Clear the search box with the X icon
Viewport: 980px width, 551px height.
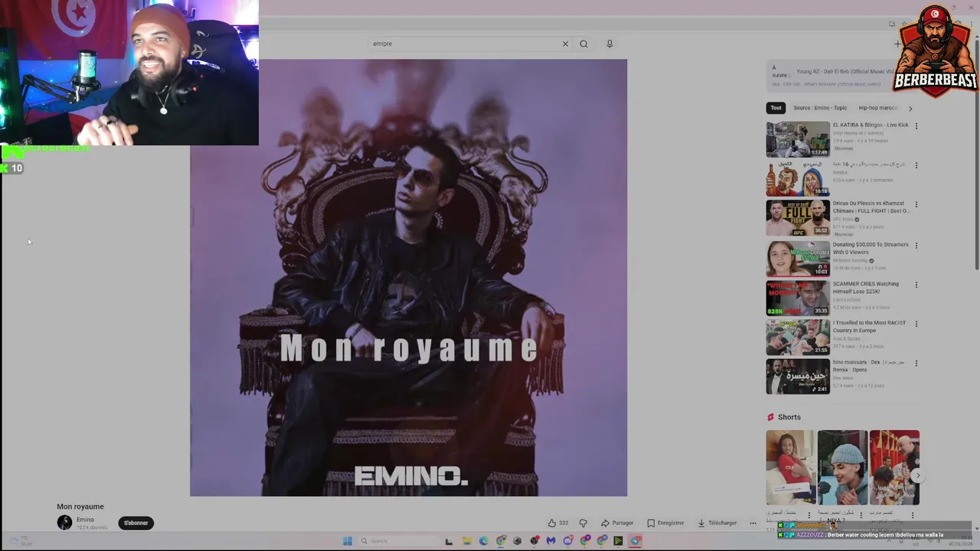(x=565, y=44)
